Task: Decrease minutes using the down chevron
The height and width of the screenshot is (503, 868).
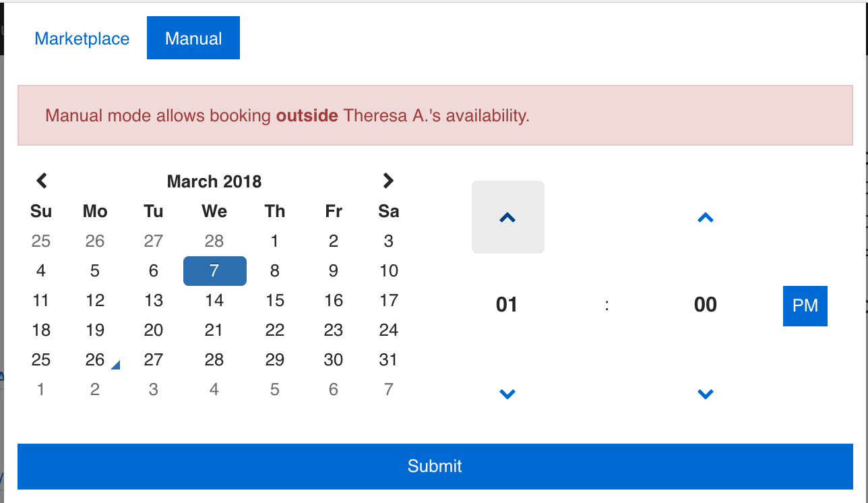Action: 705,394
